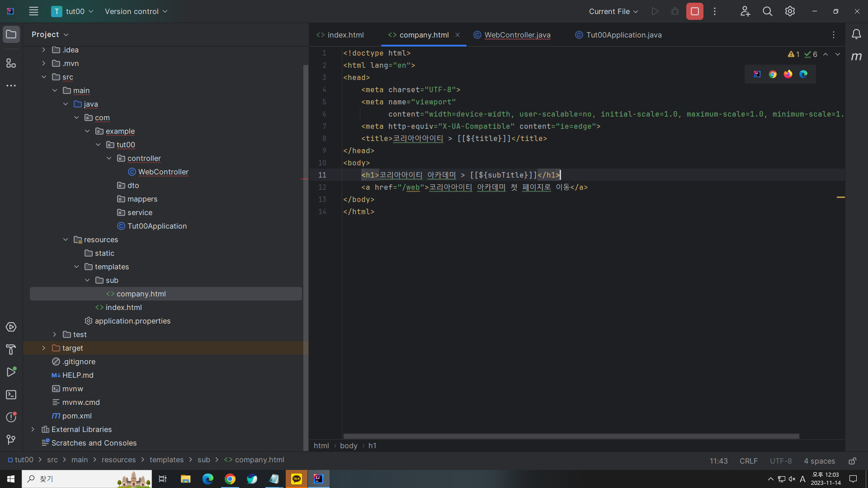The height and width of the screenshot is (488, 868).
Task: Toggle the Project tool window button
Action: 11,34
